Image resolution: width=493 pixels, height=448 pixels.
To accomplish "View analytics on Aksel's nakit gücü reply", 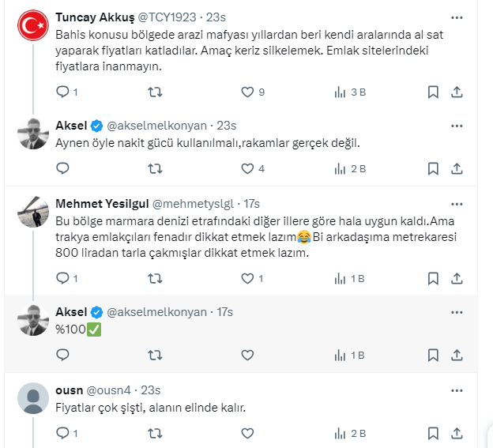I will pyautogui.click(x=341, y=168).
